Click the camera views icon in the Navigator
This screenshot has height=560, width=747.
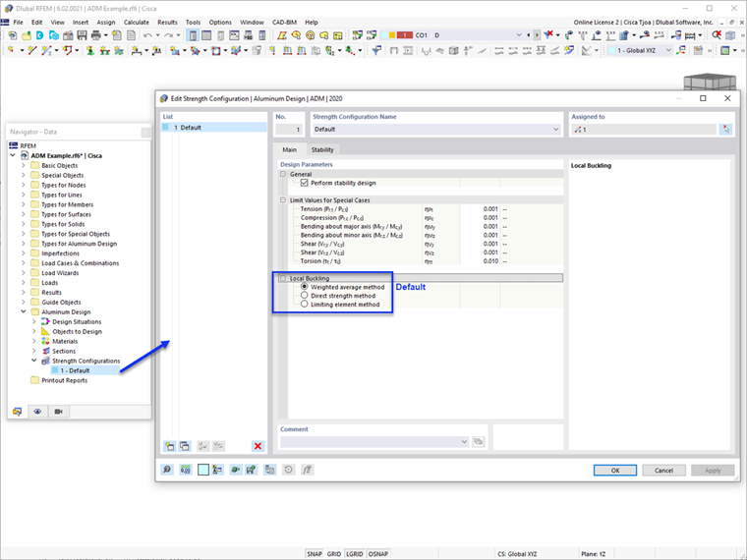(x=58, y=412)
